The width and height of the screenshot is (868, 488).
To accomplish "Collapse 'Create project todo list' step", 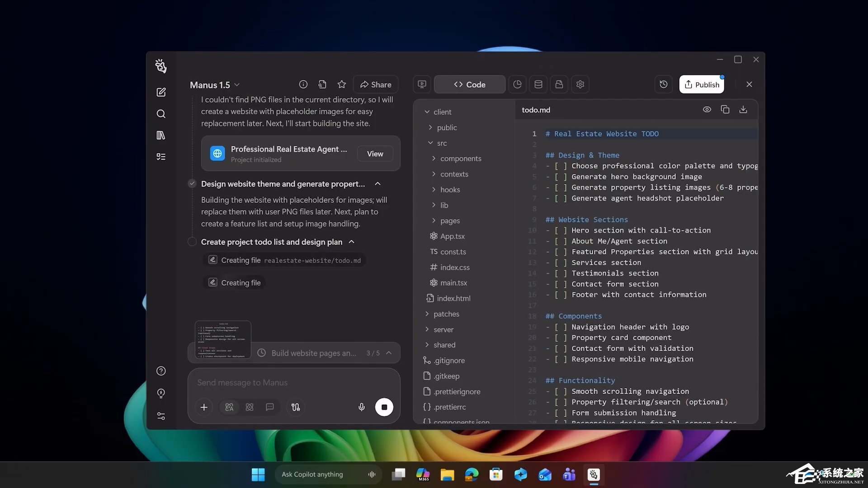I will 352,242.
